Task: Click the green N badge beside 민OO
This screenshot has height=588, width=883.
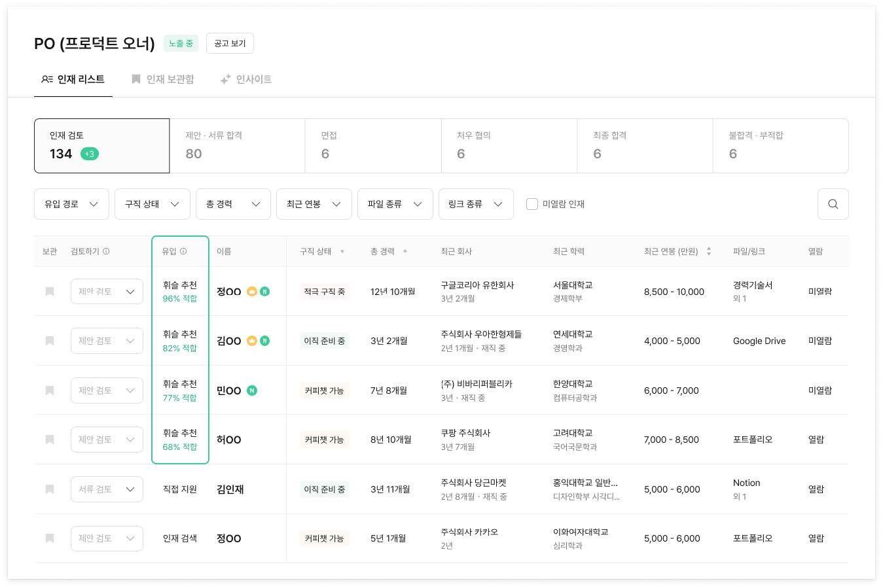Action: pyautogui.click(x=252, y=390)
